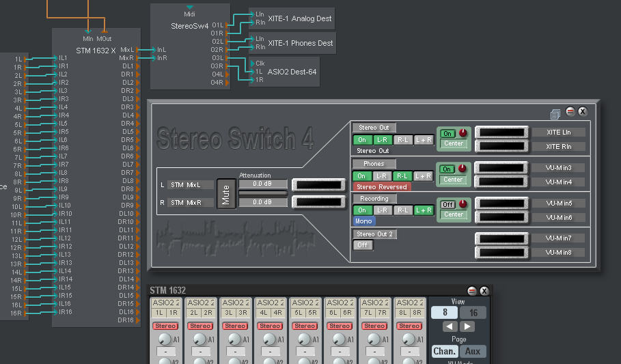Select R-L mode for Phones

[x=402, y=176]
